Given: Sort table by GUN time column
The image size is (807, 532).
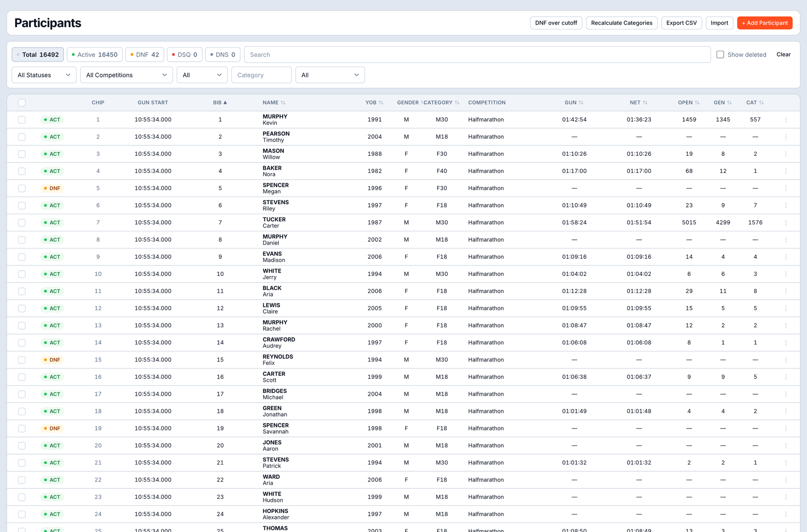Looking at the screenshot, I should click(x=574, y=103).
